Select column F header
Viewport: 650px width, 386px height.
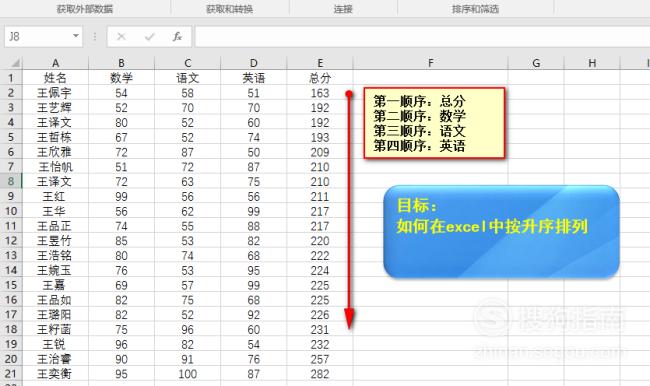coord(431,63)
